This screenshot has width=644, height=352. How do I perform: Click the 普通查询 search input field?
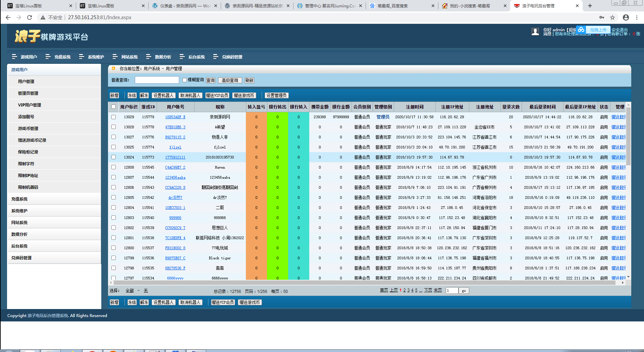coord(157,80)
